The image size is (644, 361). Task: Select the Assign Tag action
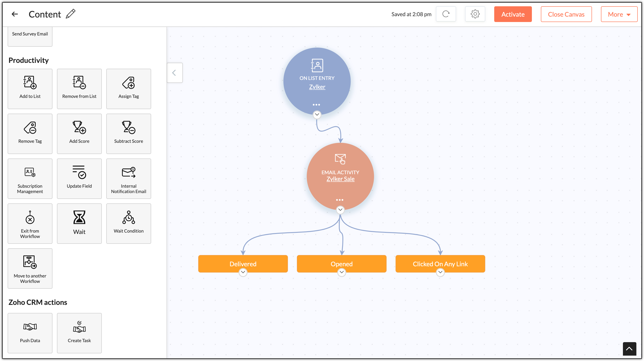[128, 89]
